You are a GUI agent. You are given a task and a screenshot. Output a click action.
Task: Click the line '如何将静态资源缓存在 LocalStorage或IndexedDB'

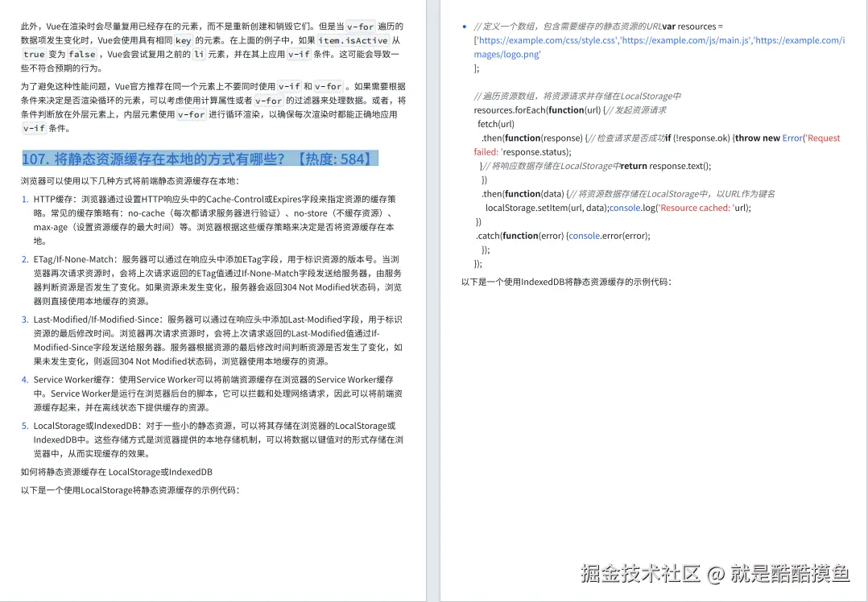(117, 472)
